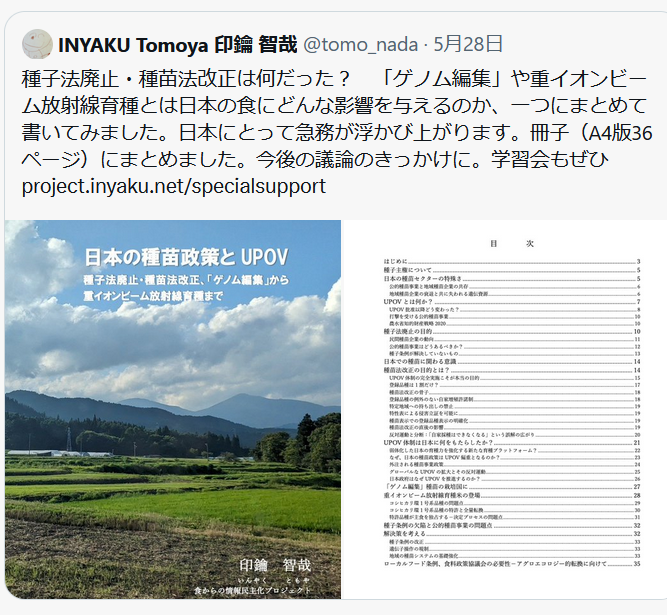Open the project.inyaku.net/specialsupport link
Viewport: 667px width, 615px height.
[x=172, y=187]
